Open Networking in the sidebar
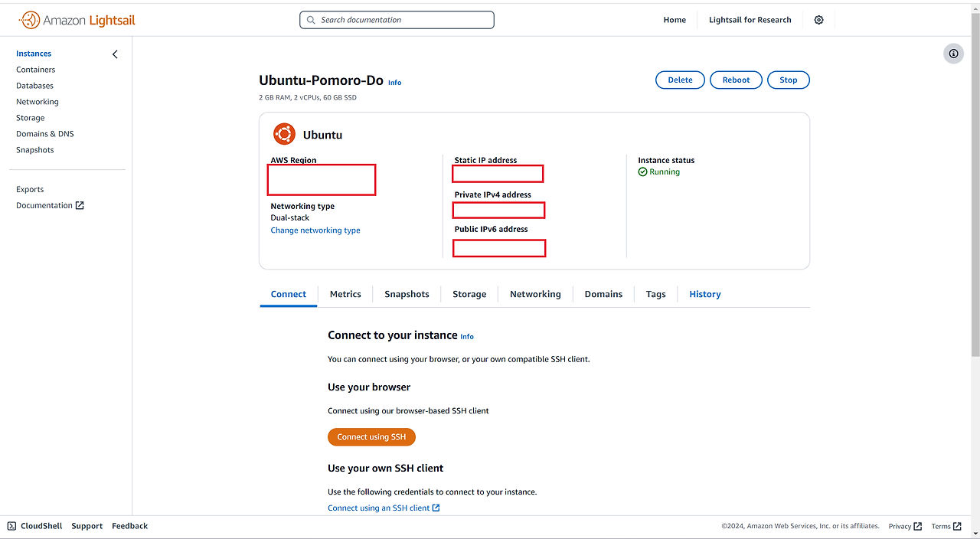 coord(38,102)
